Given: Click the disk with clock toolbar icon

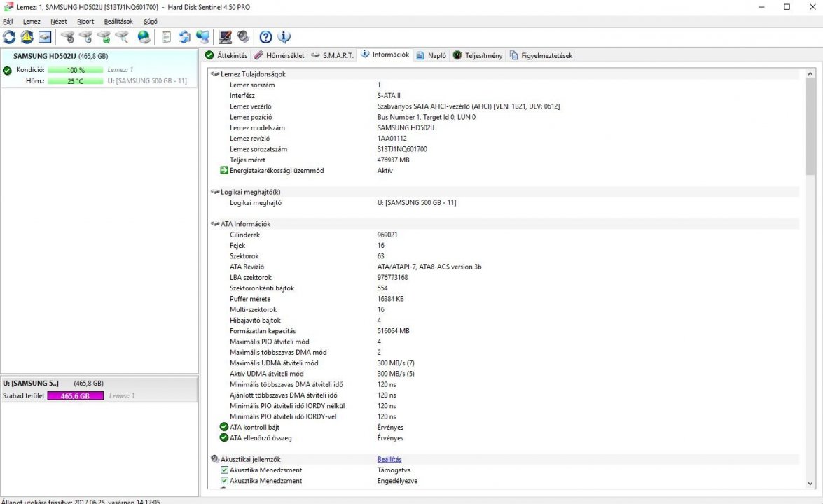Looking at the screenshot, I should 85,36.
